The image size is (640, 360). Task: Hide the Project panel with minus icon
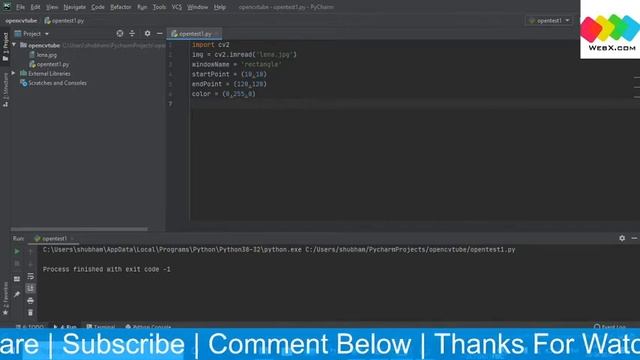160,33
